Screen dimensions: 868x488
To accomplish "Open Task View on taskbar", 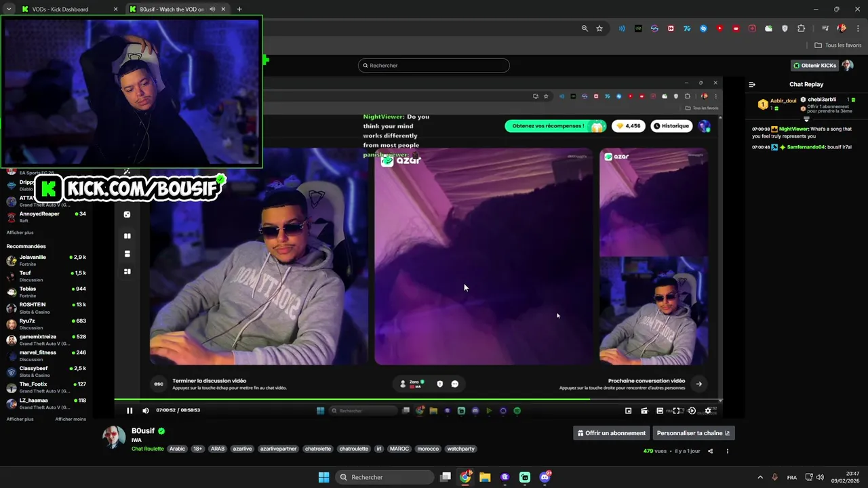I will [x=446, y=477].
